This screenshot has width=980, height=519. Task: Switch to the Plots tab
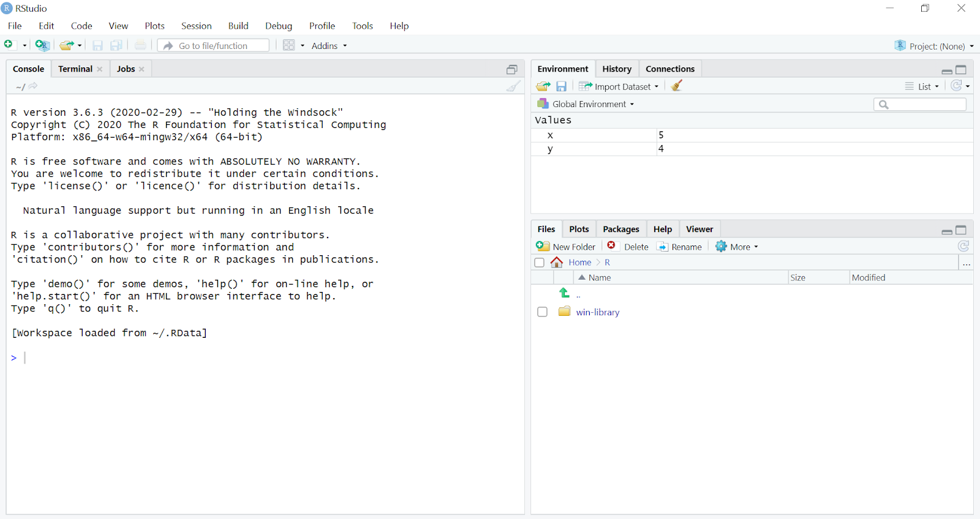[x=579, y=229]
